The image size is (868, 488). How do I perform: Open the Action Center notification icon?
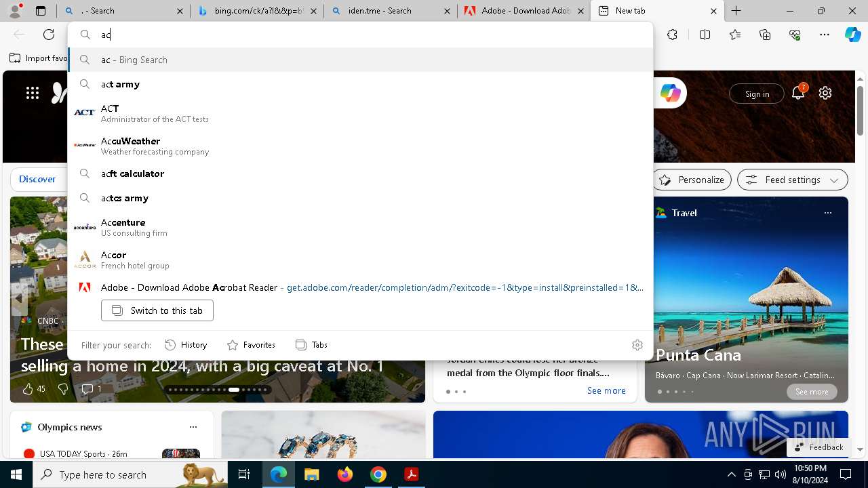point(846,474)
